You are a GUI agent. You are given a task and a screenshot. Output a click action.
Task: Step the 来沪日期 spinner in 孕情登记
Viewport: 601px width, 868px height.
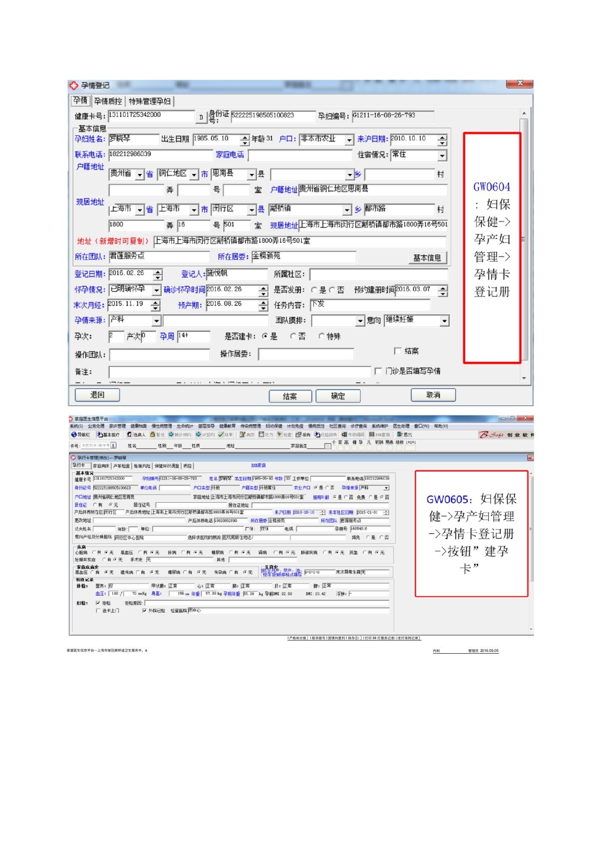(442, 140)
